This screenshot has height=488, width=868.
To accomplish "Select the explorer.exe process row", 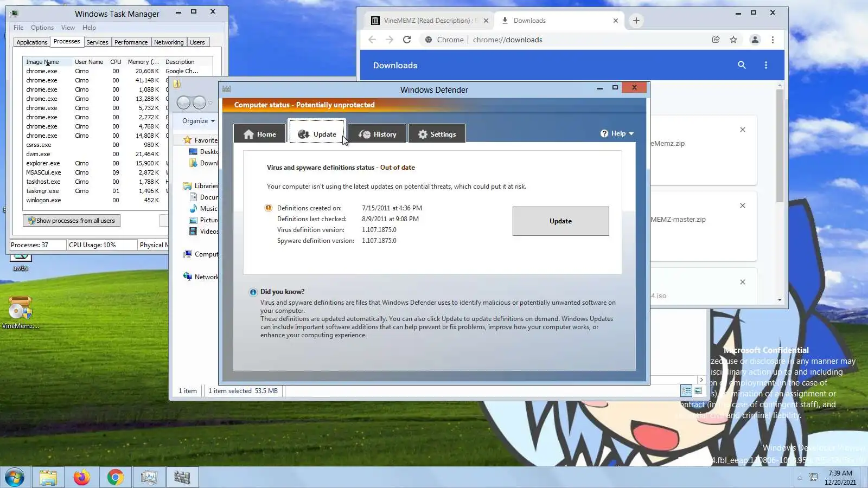I will [x=95, y=163].
